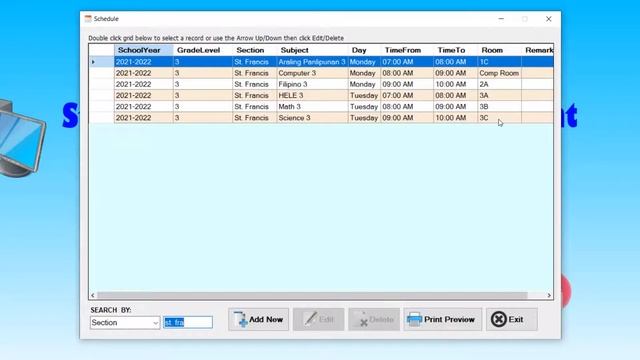The width and height of the screenshot is (640, 360).
Task: Click the horizontal scrollbar thumb
Action: pos(312,295)
